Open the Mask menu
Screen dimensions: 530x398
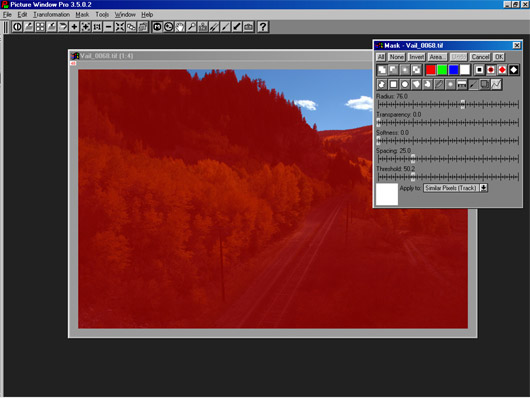coord(82,15)
